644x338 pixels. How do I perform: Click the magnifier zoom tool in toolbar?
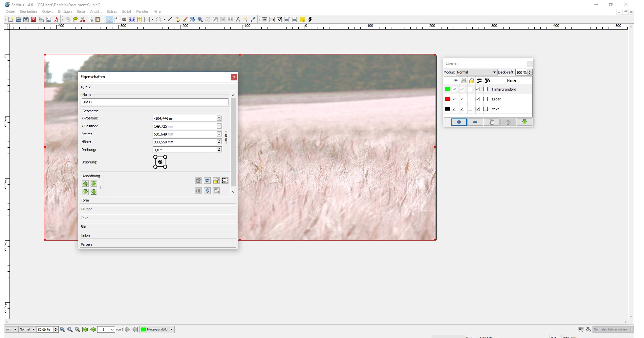(x=200, y=19)
